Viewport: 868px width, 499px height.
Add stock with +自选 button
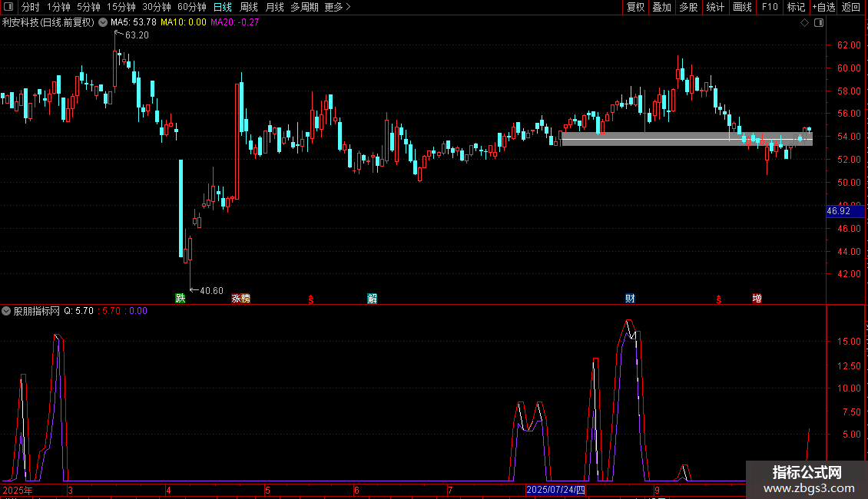(823, 7)
